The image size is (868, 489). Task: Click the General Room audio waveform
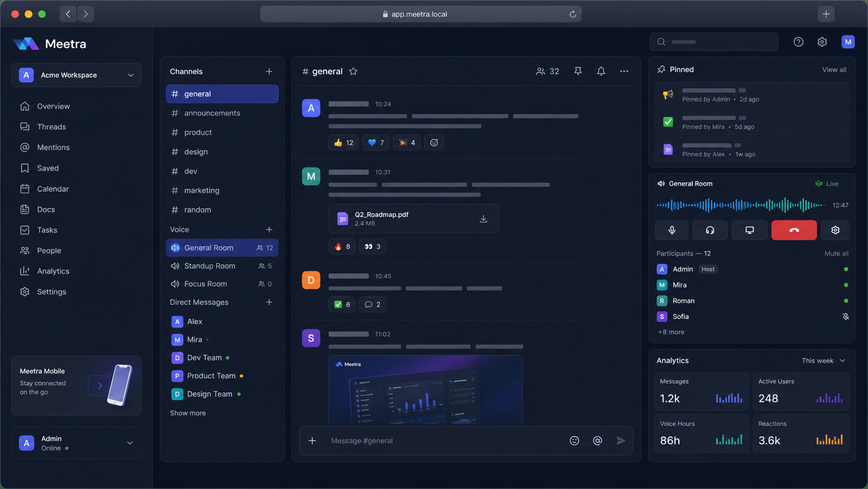[740, 205]
